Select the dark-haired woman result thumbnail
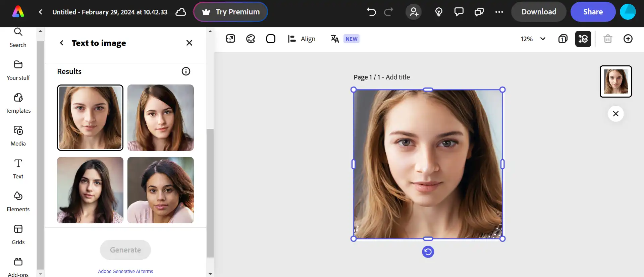 tap(90, 190)
